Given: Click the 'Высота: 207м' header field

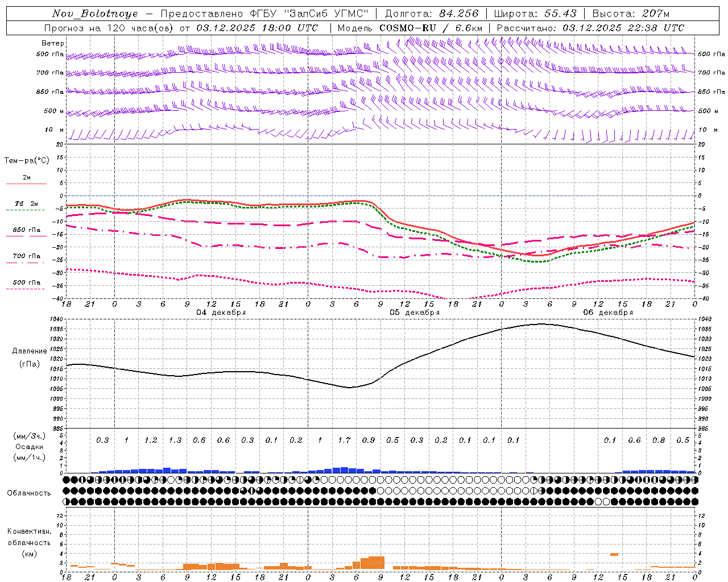Looking at the screenshot, I should coord(631,14).
